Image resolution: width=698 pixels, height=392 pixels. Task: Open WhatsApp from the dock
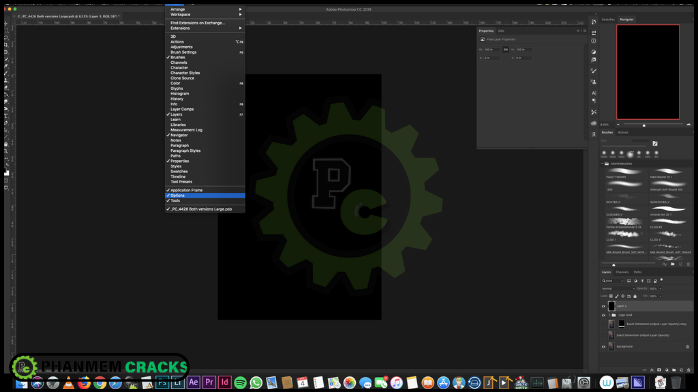click(256, 383)
